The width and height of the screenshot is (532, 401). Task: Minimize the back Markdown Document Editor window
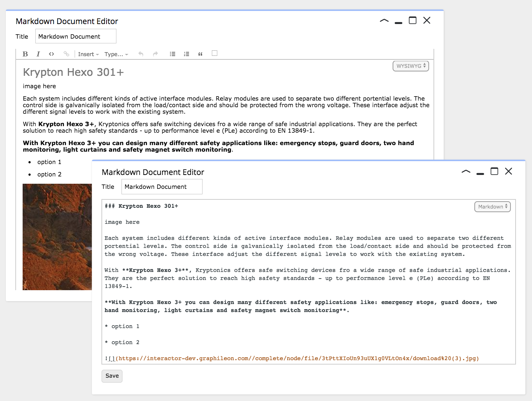pyautogui.click(x=398, y=23)
